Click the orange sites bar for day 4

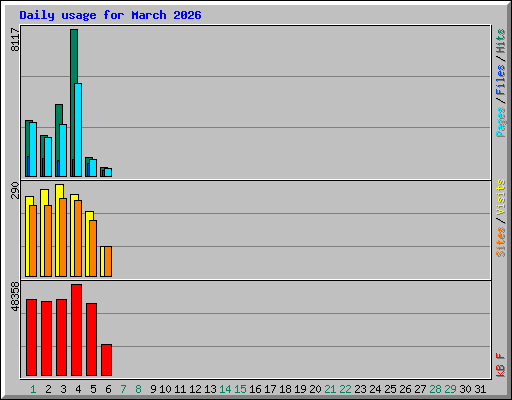(x=78, y=238)
